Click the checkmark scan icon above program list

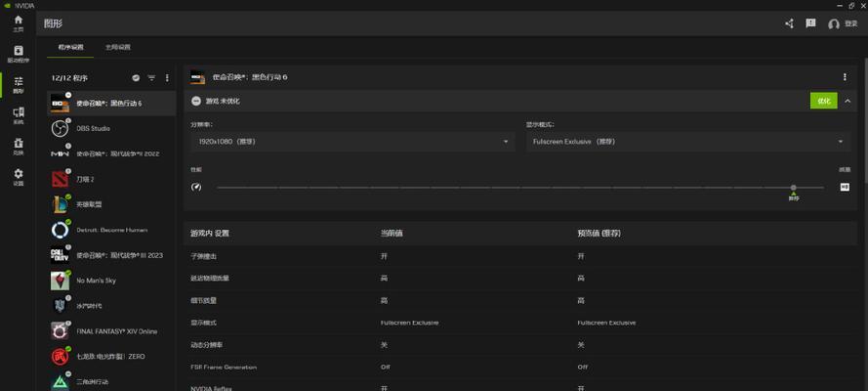click(136, 78)
